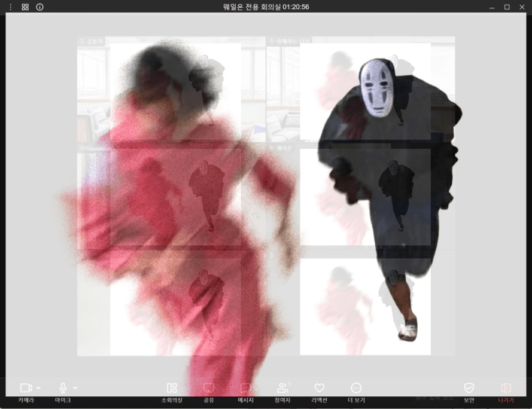Select the 체이문 participant video tile

[361, 197]
